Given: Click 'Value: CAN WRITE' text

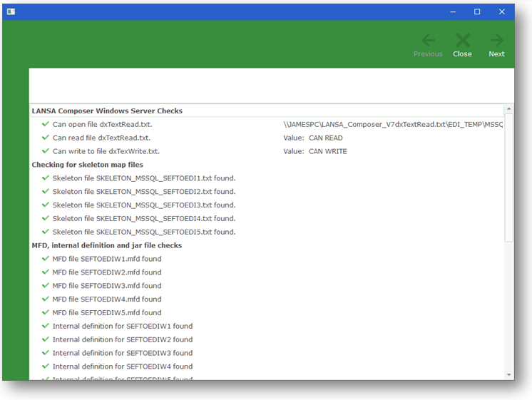Looking at the screenshot, I should coord(315,151).
